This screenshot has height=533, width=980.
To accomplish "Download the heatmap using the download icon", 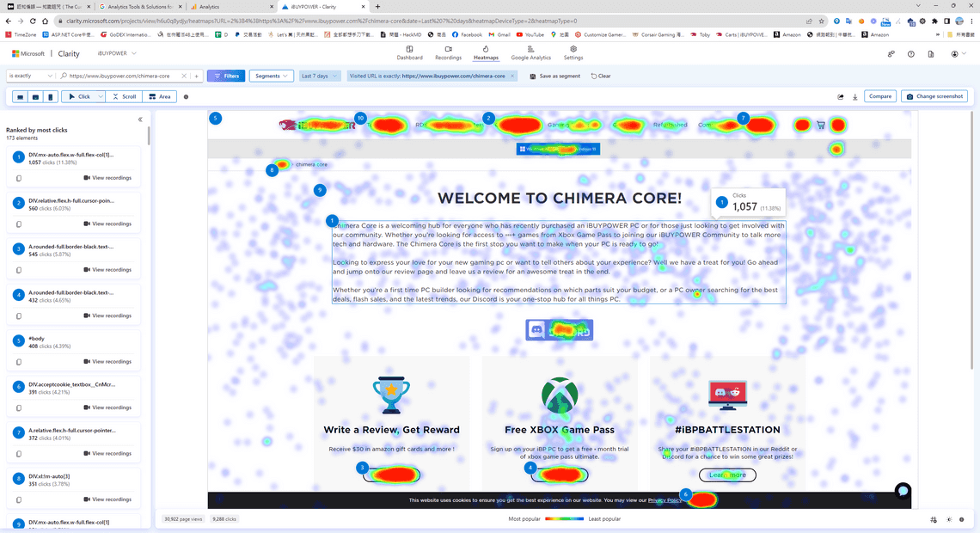I will click(x=855, y=97).
